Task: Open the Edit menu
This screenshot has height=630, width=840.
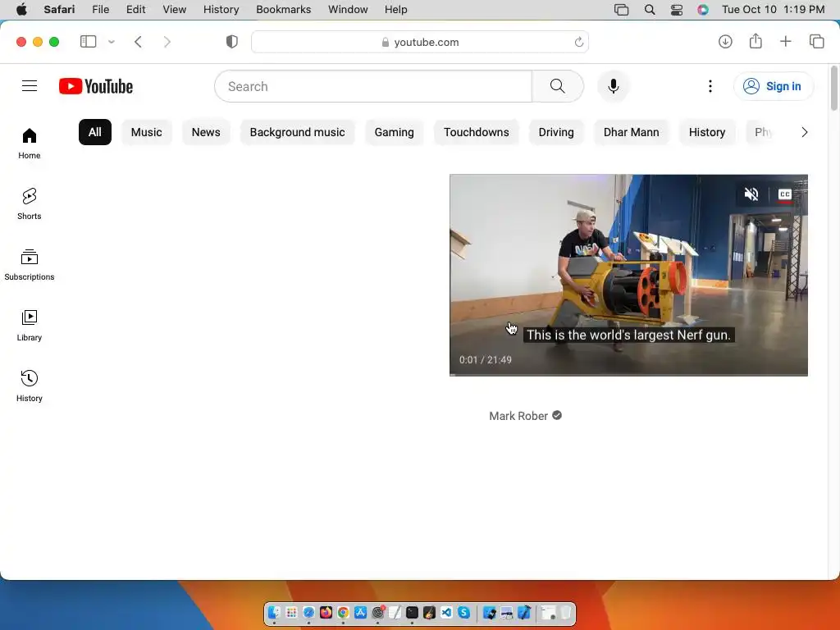Action: 135,10
